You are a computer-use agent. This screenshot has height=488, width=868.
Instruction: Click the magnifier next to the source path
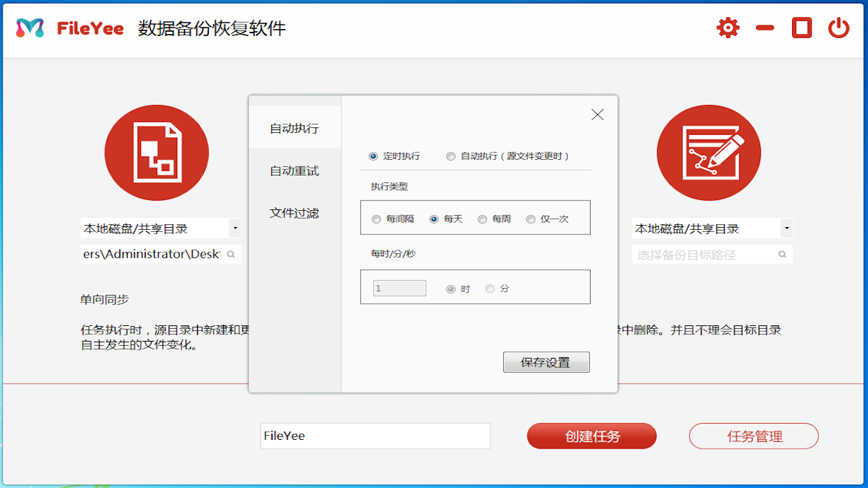[231, 253]
